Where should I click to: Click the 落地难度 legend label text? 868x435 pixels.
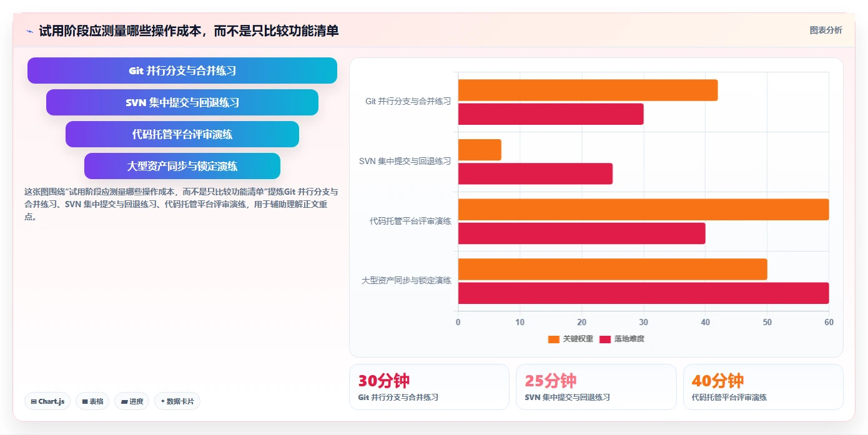(x=629, y=339)
